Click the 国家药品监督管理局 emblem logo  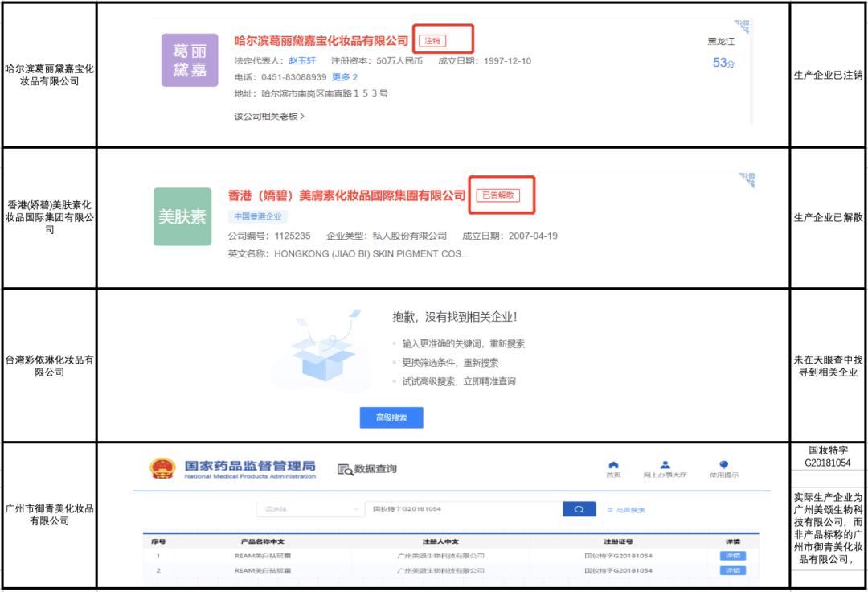[x=162, y=468]
